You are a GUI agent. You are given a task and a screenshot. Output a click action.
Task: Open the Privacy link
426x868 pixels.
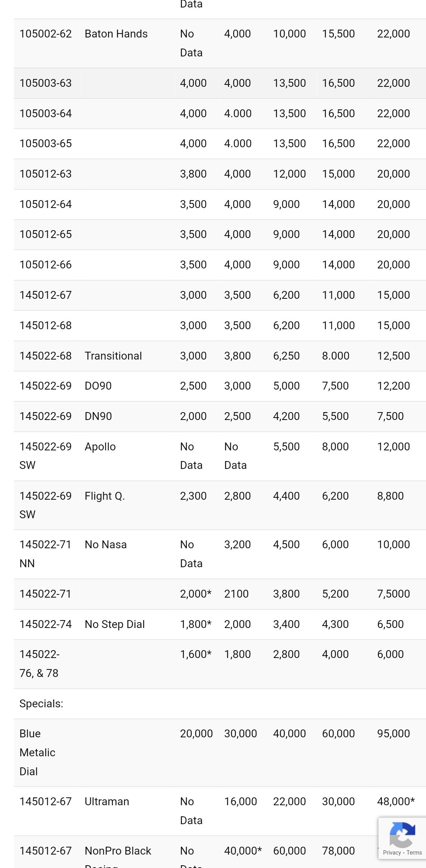(392, 853)
